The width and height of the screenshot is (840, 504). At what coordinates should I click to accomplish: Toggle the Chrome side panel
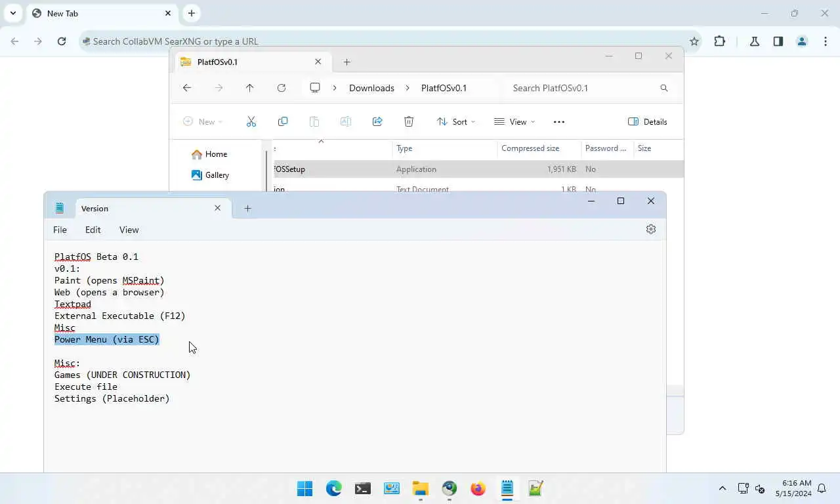(x=778, y=41)
